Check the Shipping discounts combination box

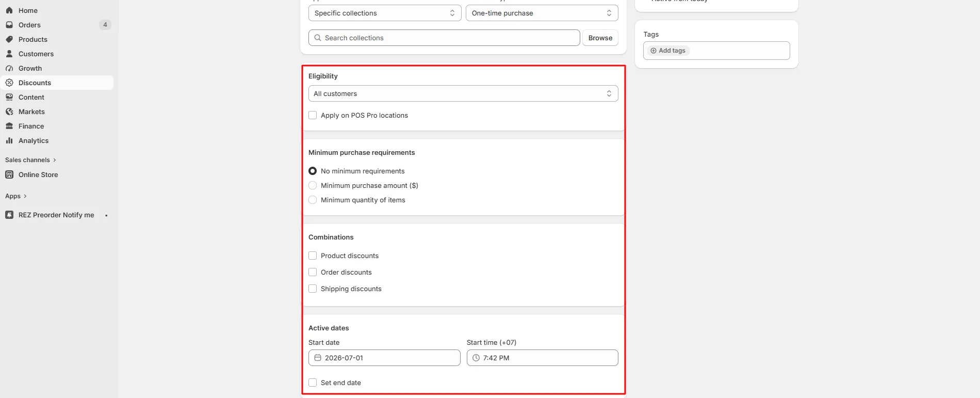point(313,289)
